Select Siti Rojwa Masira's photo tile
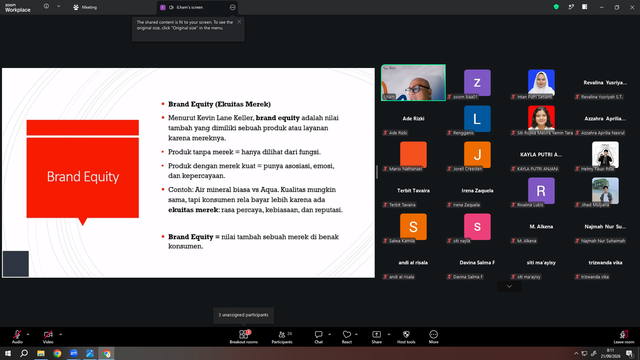The width and height of the screenshot is (640, 360). tap(541, 118)
